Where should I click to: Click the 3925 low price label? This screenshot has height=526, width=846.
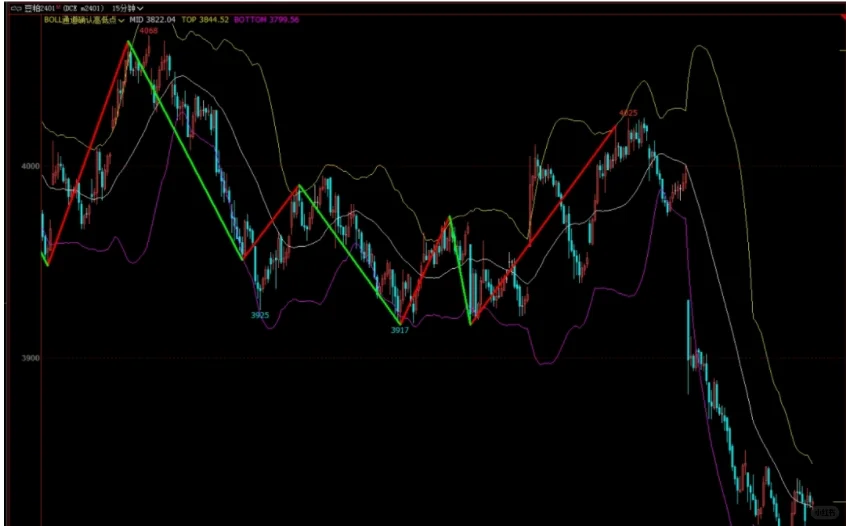click(260, 315)
